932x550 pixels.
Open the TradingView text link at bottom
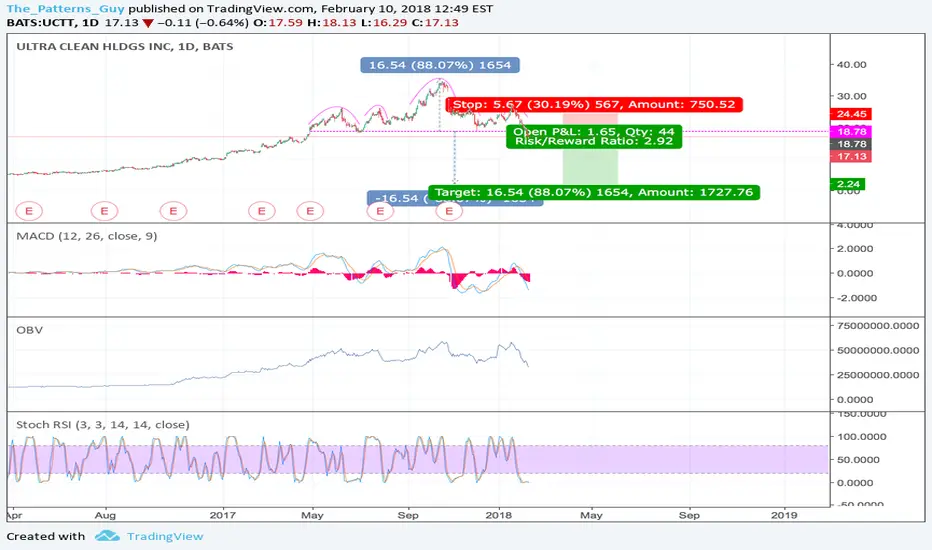165,536
